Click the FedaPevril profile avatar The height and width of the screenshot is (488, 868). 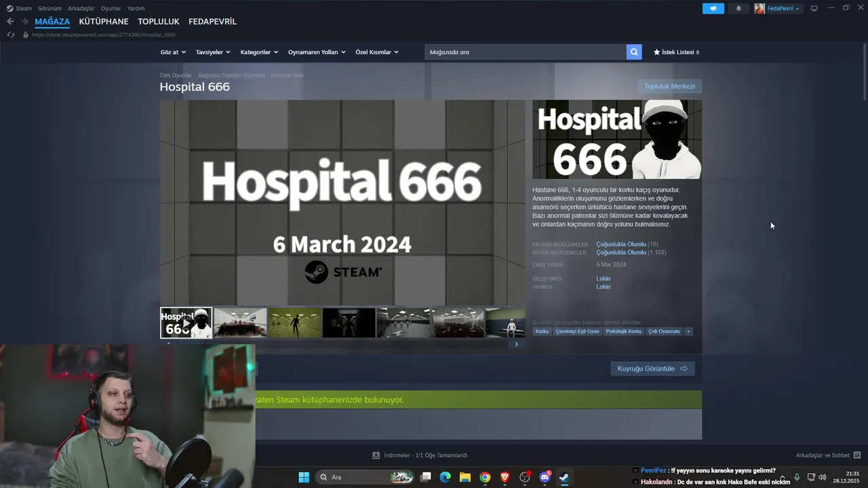tap(759, 8)
